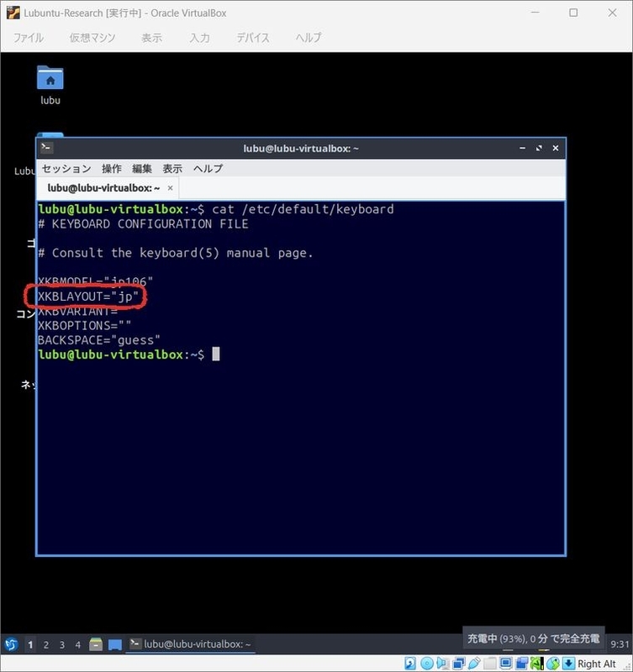The height and width of the screenshot is (672, 633).
Task: Click the XKBOPTIONS="" line
Action: [x=85, y=326]
